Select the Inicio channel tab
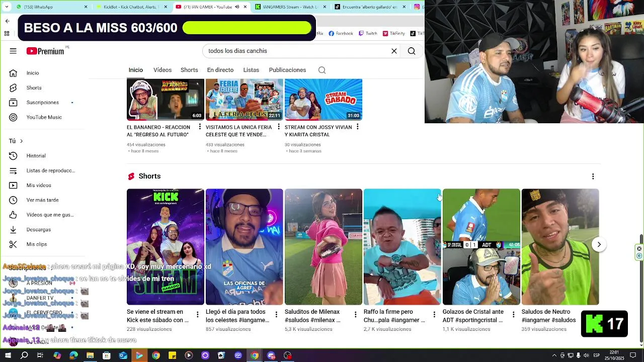 136,70
